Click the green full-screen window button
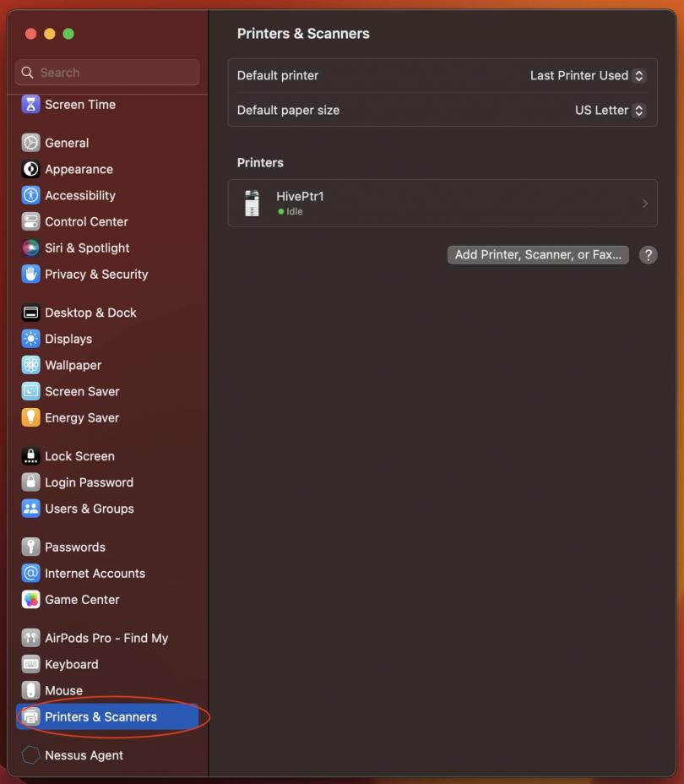 coord(68,34)
